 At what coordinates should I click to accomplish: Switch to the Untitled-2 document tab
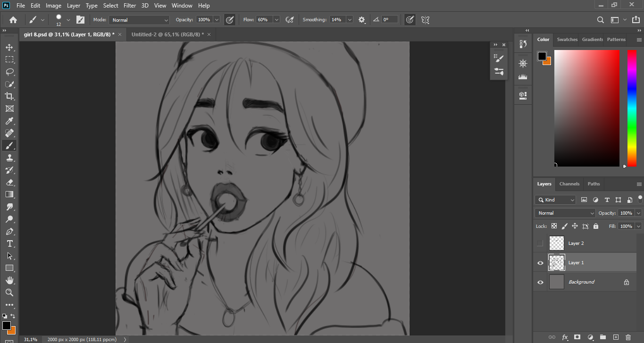[167, 34]
